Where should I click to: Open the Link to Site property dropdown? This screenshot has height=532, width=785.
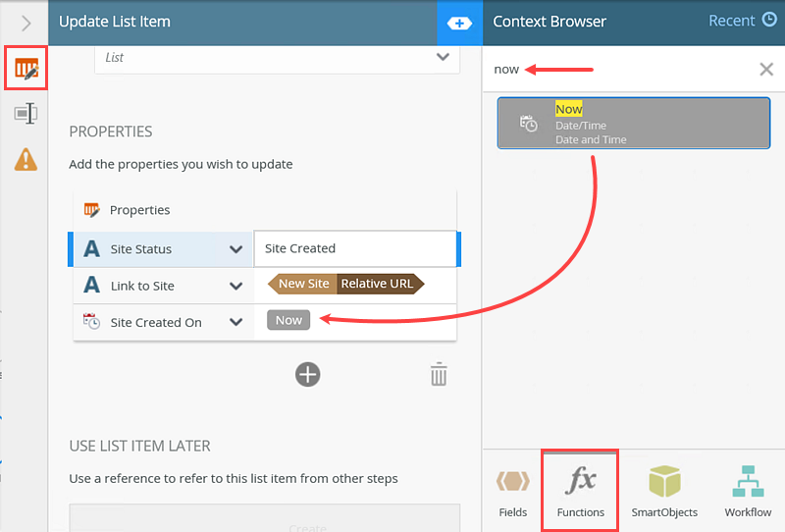[235, 286]
